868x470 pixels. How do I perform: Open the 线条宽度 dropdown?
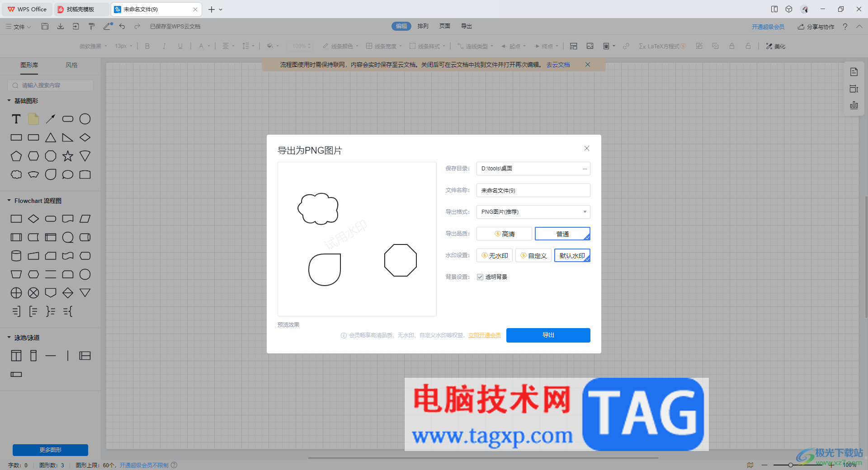coord(384,46)
